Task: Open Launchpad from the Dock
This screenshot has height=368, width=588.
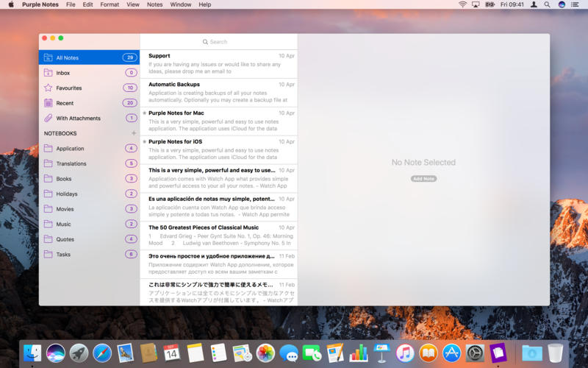Action: (x=79, y=353)
